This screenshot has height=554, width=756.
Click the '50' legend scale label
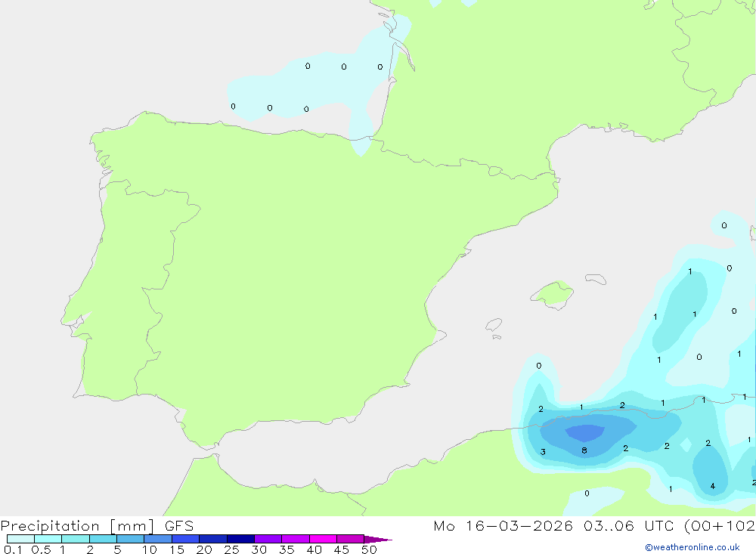(x=370, y=549)
